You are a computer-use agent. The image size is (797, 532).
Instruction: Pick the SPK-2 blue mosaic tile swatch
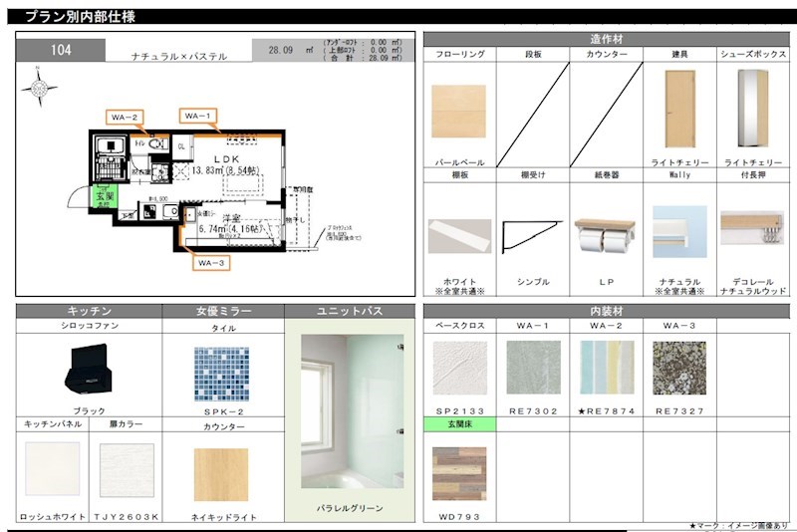pyautogui.click(x=221, y=373)
